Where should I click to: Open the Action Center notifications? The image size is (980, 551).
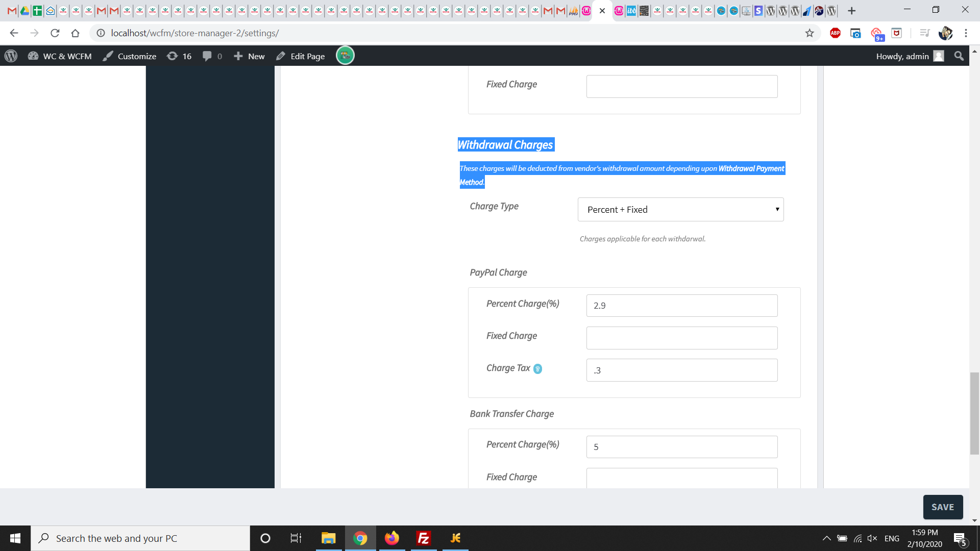point(960,538)
